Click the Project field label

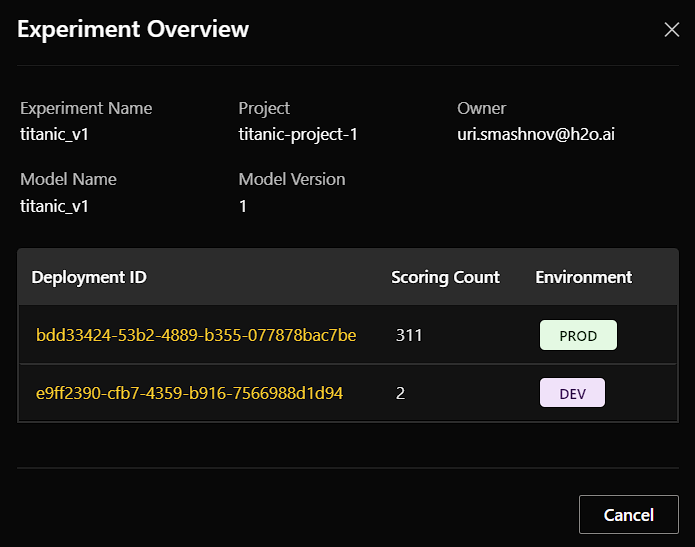pyautogui.click(x=264, y=108)
